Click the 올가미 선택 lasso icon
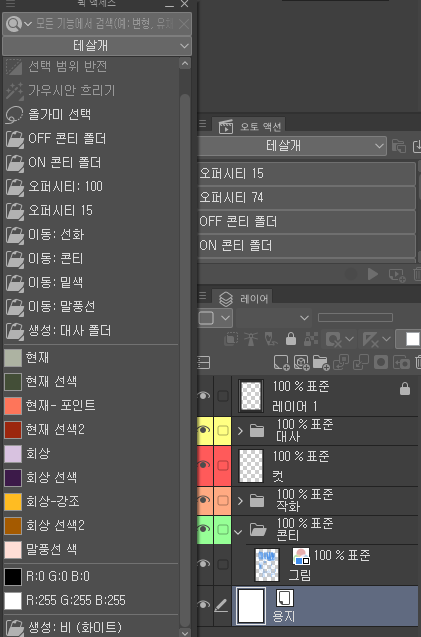This screenshot has width=421, height=637. 14,115
